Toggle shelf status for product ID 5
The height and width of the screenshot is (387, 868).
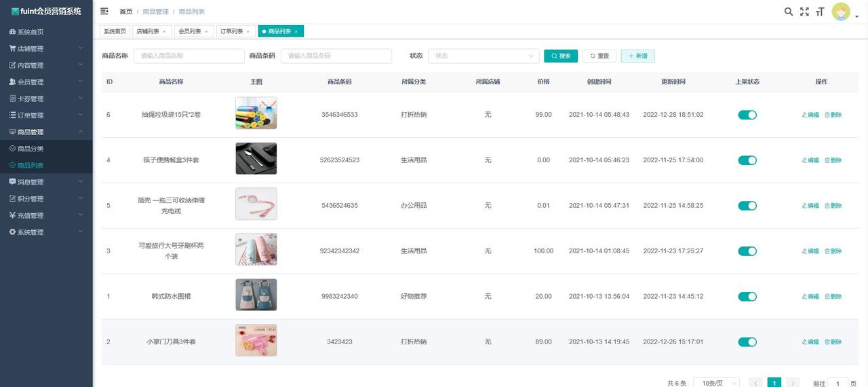coord(747,206)
